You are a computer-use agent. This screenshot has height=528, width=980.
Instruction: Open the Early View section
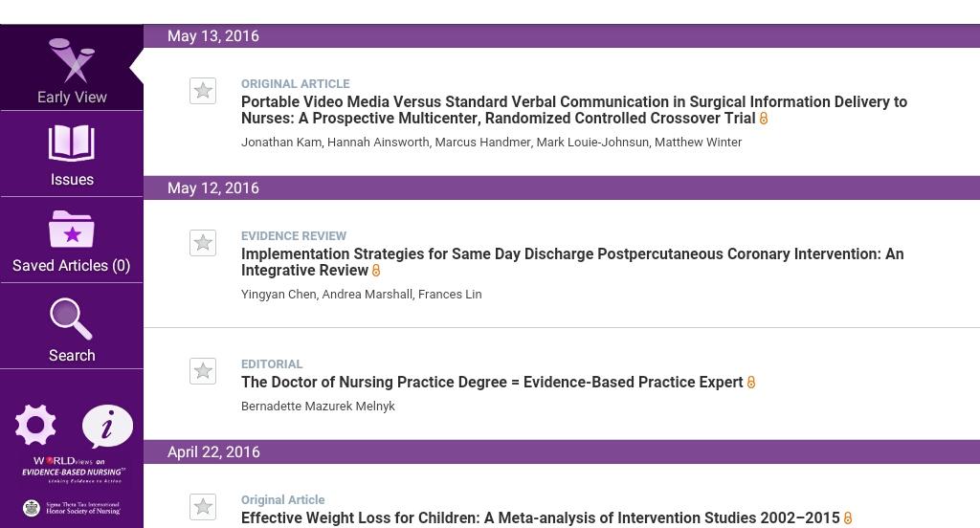[72, 70]
